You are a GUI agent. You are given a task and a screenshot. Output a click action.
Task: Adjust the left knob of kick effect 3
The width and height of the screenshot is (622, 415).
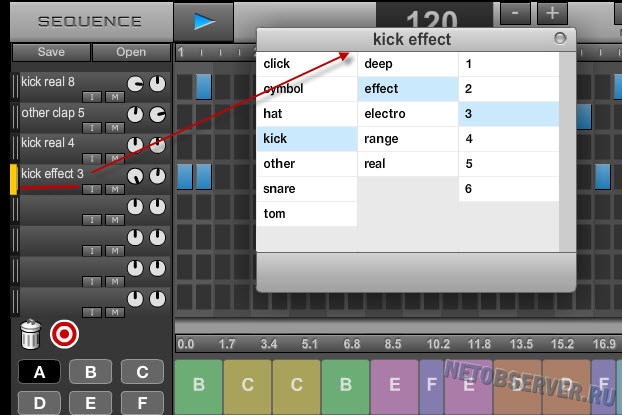tap(135, 176)
